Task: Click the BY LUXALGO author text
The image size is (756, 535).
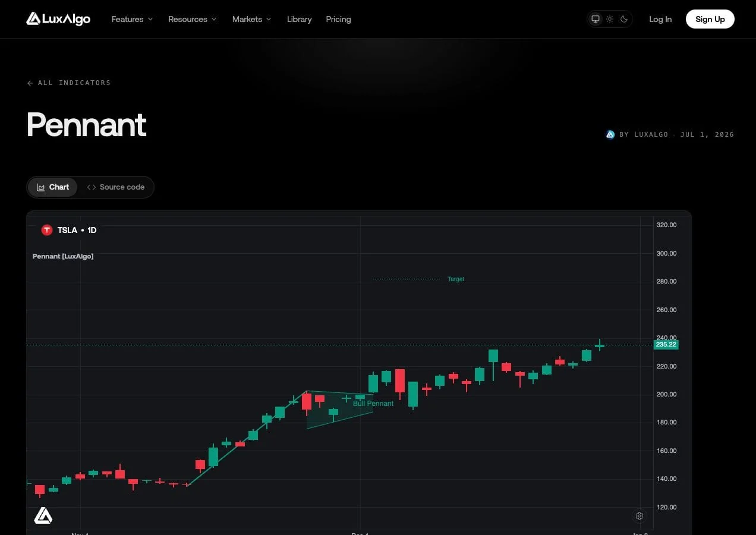Action: coord(644,134)
